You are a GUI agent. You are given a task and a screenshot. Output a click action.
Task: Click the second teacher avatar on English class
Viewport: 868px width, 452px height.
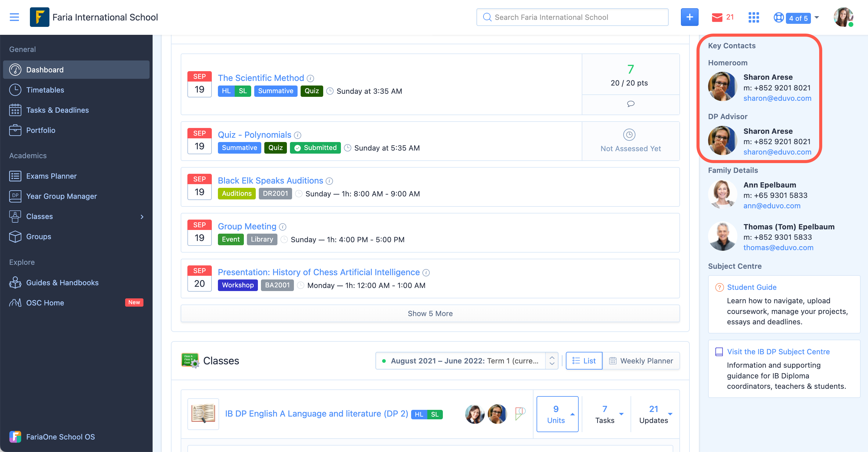(x=497, y=414)
